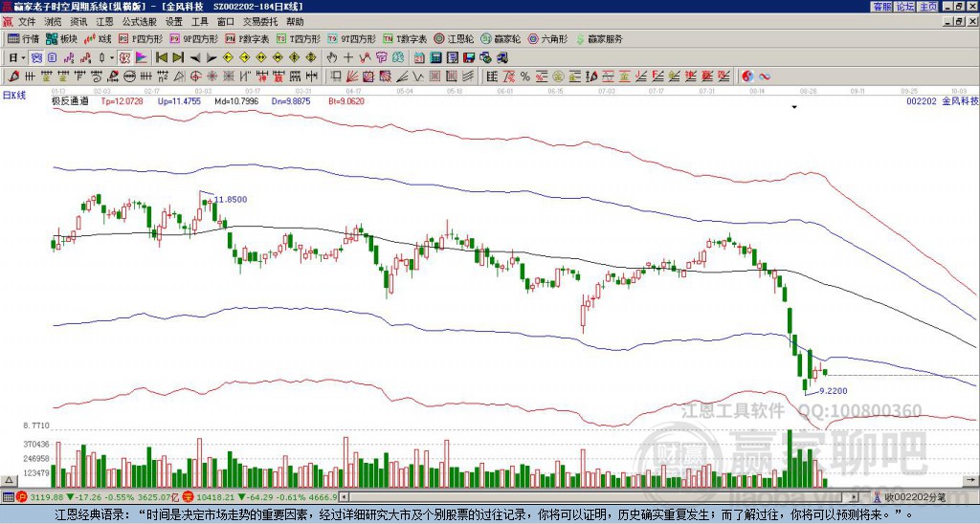Select the zigzag wave line icon

pos(418,76)
